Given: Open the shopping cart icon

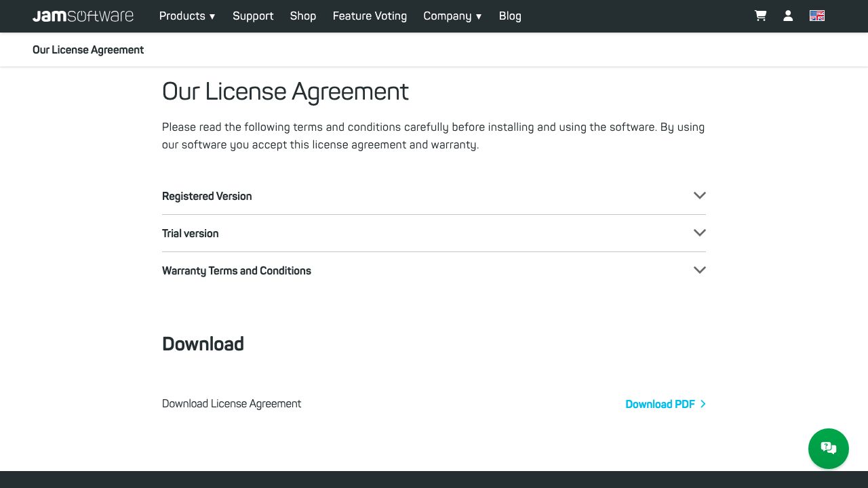Looking at the screenshot, I should tap(761, 16).
